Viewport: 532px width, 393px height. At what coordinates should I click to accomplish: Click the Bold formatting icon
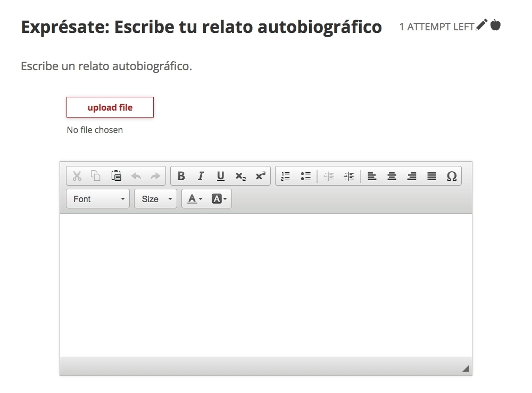coord(181,176)
